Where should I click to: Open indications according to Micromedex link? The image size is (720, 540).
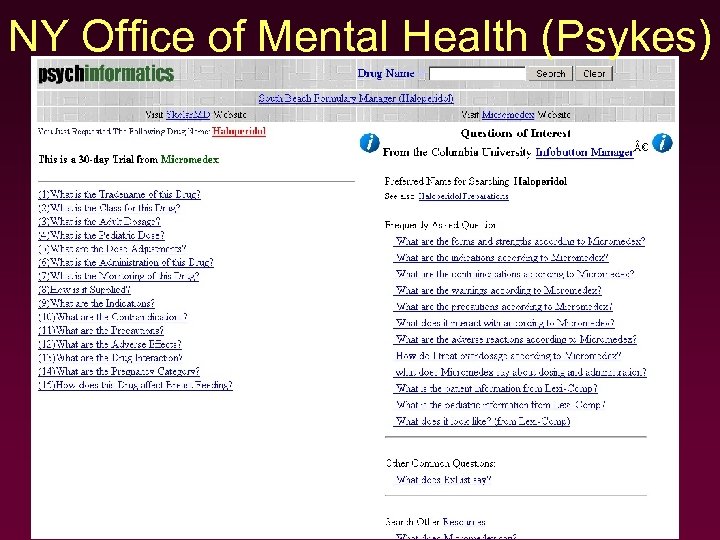click(x=502, y=258)
